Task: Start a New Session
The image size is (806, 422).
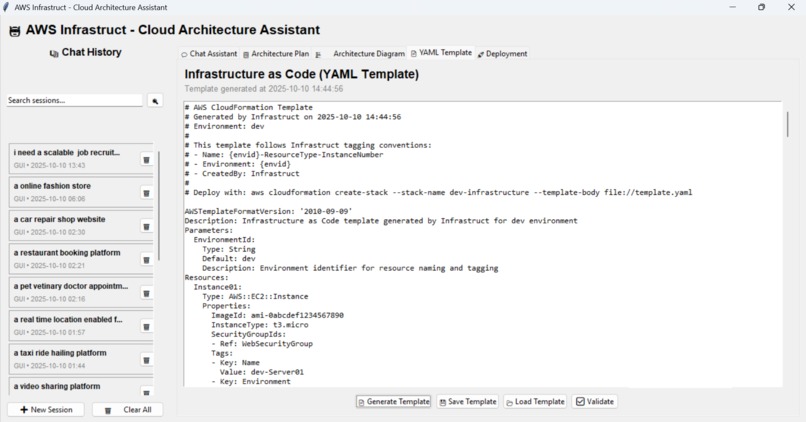Action: [46, 410]
